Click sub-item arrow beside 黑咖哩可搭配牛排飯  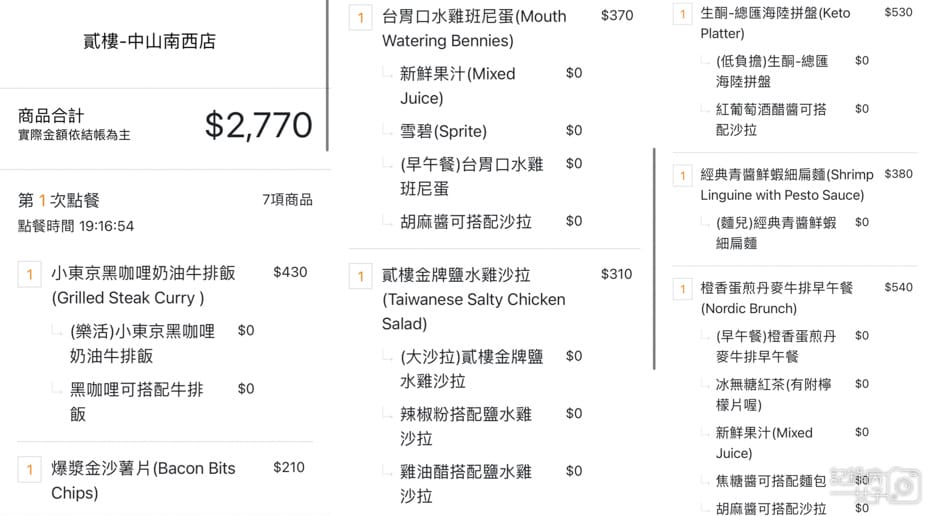pos(56,390)
